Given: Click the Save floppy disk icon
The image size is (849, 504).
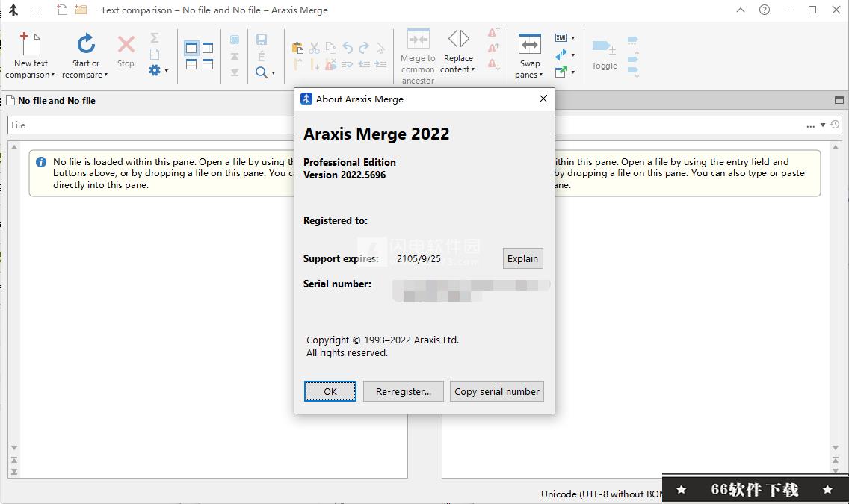Looking at the screenshot, I should [262, 40].
